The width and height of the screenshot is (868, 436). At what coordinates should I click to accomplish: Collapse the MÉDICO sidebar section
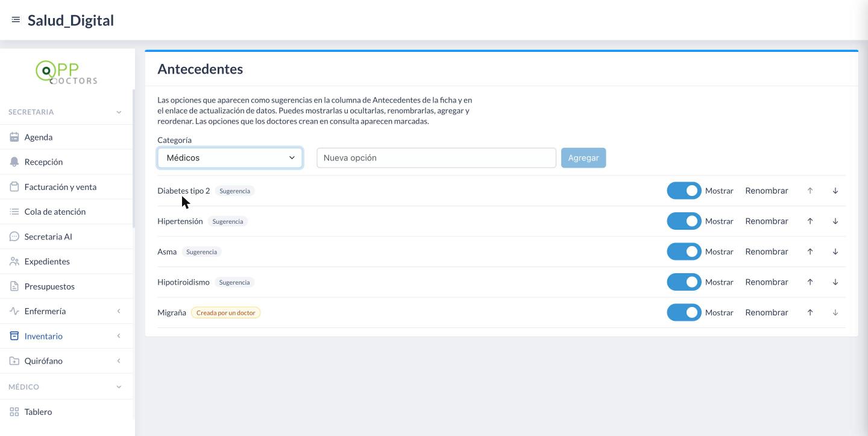(119, 387)
